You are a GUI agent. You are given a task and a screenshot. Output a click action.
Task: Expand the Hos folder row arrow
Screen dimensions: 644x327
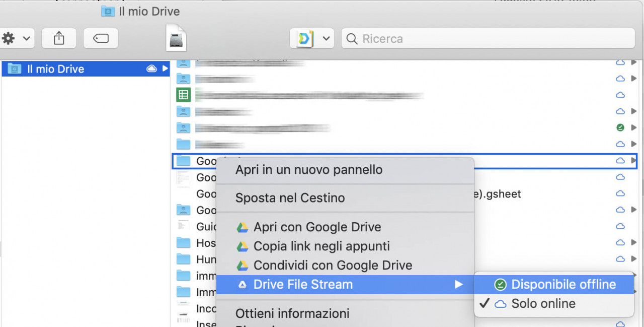coord(633,243)
